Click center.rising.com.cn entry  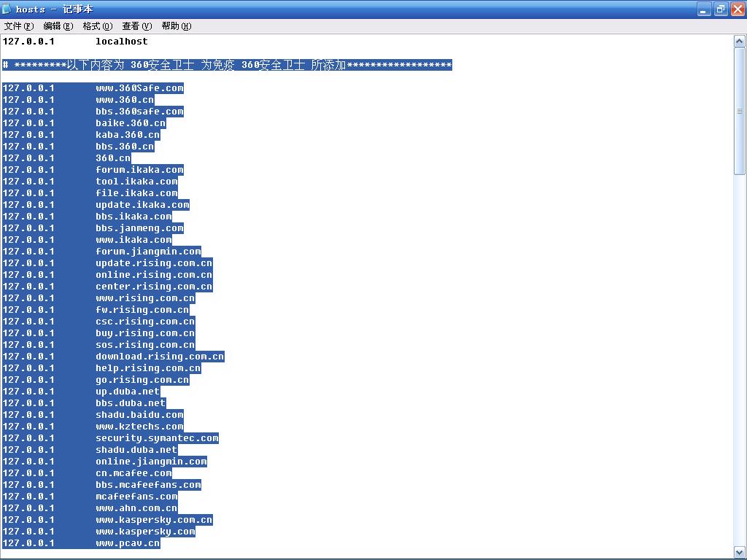[x=154, y=287]
